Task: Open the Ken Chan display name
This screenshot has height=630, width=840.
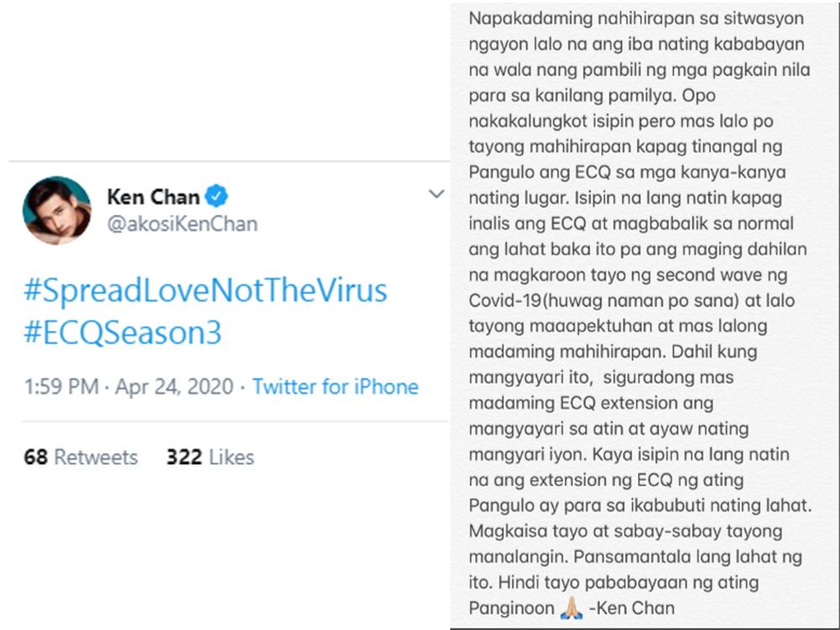Action: [x=154, y=197]
